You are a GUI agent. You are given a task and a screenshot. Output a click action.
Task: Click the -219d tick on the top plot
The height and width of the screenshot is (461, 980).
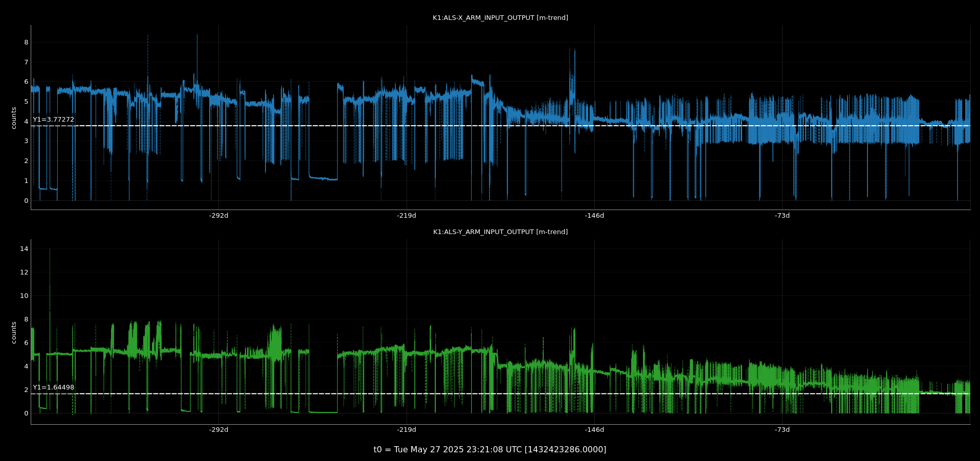coord(407,216)
